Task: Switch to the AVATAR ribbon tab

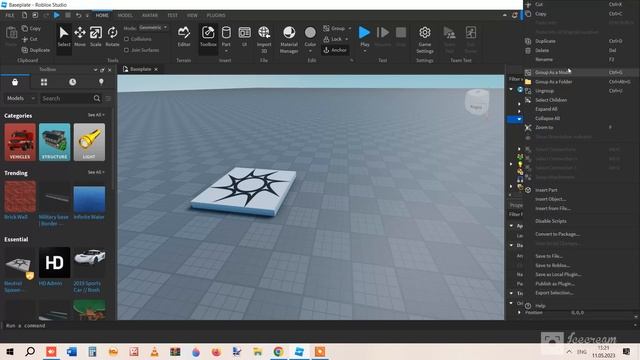Action: (150, 15)
